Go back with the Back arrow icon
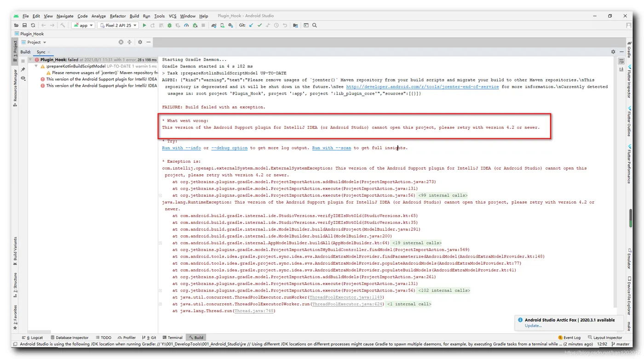 [44, 25]
